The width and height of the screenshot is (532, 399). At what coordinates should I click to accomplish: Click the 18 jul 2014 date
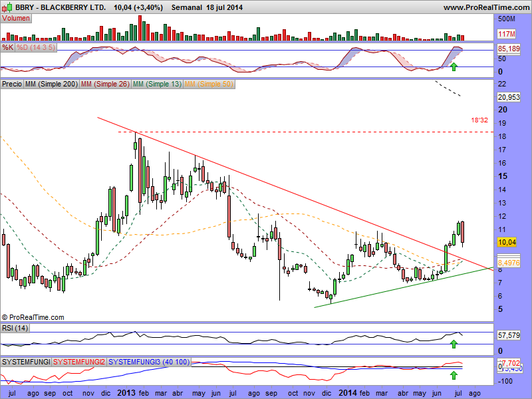pos(224,7)
